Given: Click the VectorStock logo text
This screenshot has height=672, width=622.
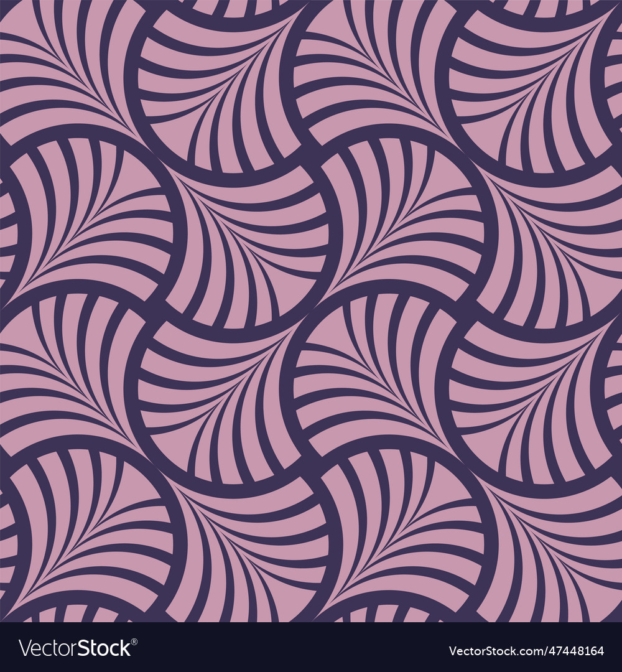Looking at the screenshot, I should 78,648.
